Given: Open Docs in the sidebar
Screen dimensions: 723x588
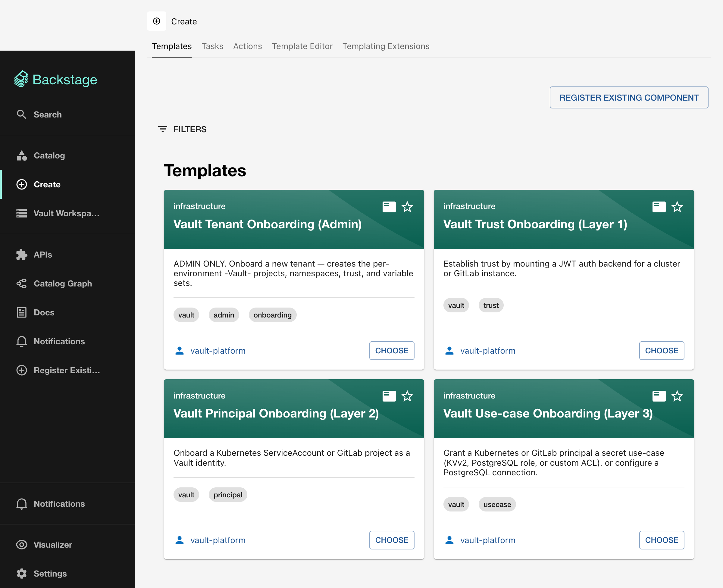Looking at the screenshot, I should 67,312.
